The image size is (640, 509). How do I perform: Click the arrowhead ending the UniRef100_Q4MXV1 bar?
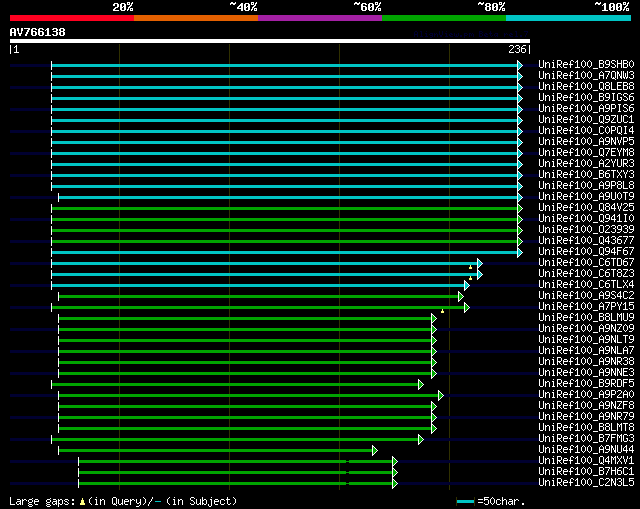[395, 462]
